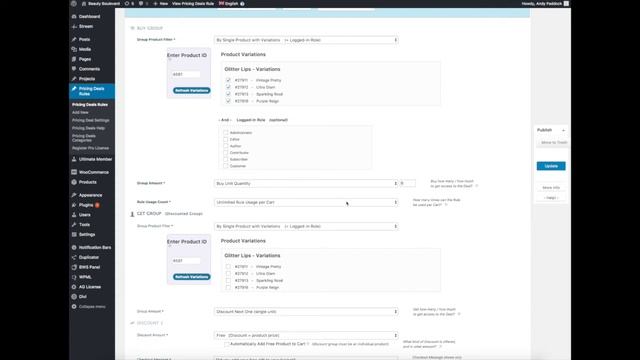Click the Collapse menu arrow icon

74,307
